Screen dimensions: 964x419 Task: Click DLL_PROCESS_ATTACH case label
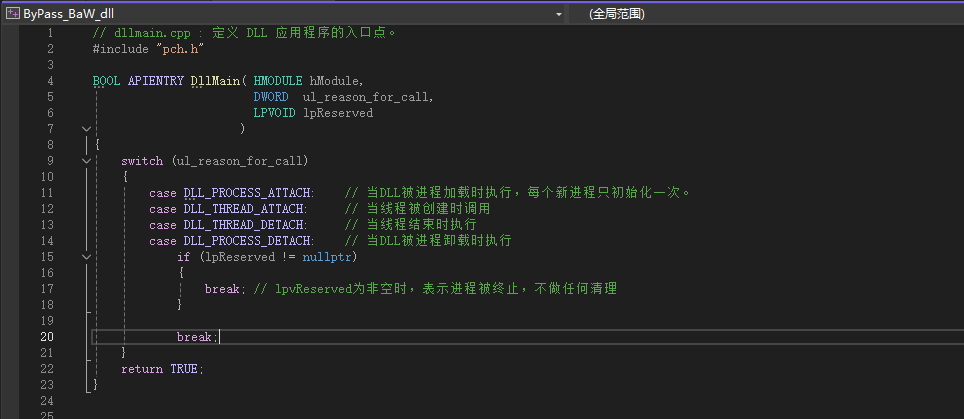[x=248, y=192]
